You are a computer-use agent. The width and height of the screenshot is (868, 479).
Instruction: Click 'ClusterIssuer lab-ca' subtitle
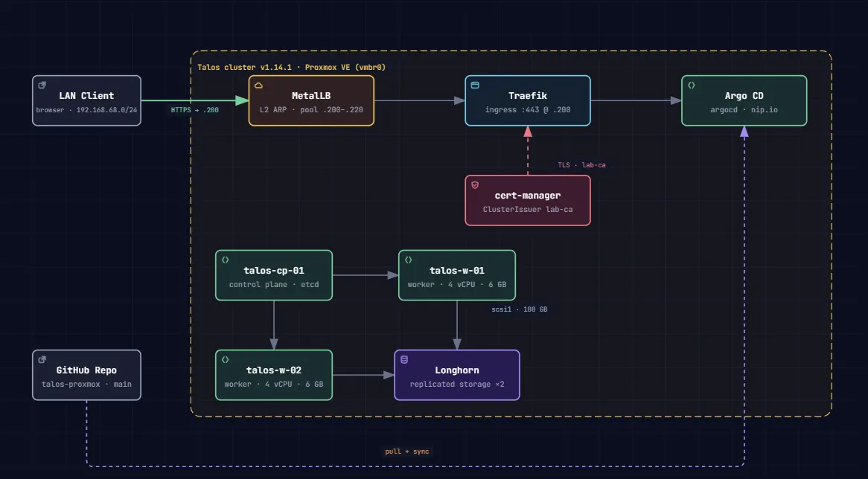pyautogui.click(x=528, y=210)
